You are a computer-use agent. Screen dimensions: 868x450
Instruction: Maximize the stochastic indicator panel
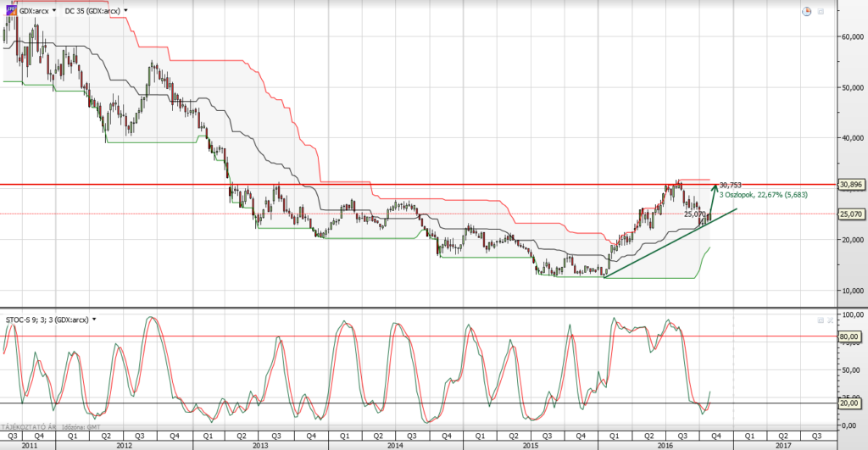821,320
